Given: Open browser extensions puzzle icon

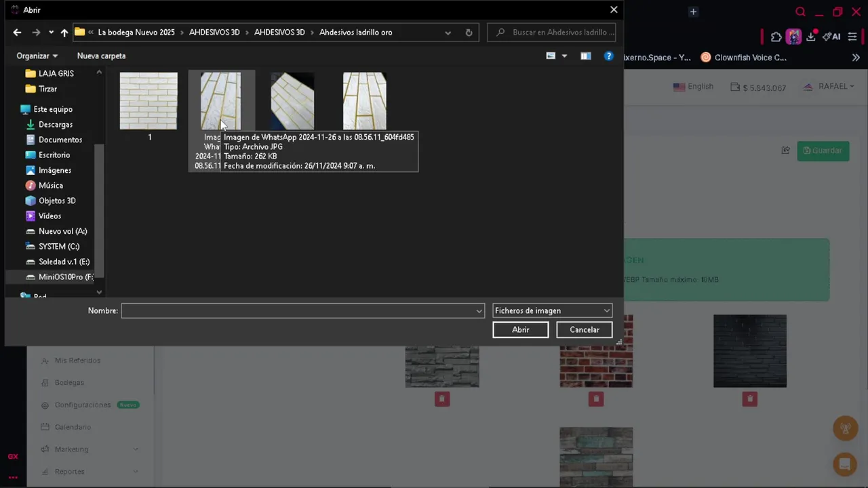Looking at the screenshot, I should tap(776, 37).
